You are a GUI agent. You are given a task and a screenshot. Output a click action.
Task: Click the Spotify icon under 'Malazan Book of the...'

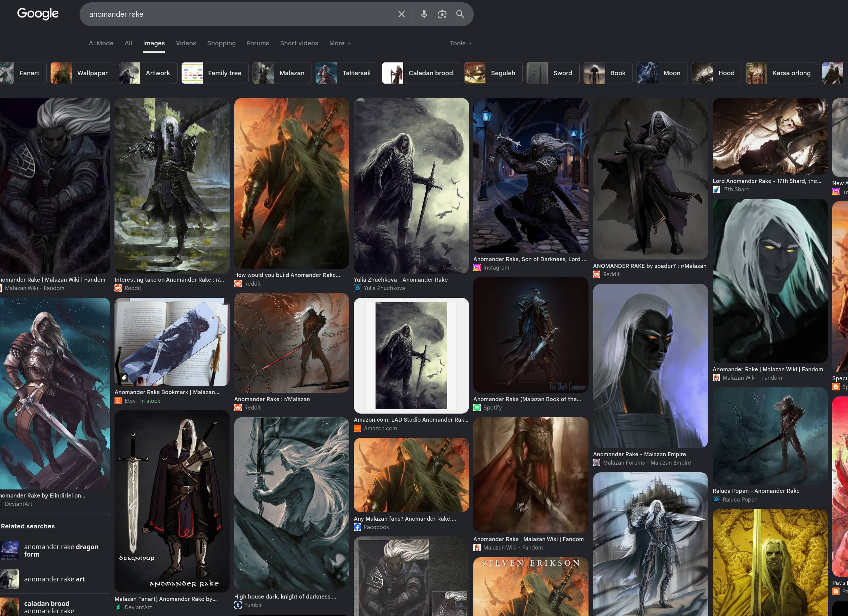pos(477,408)
